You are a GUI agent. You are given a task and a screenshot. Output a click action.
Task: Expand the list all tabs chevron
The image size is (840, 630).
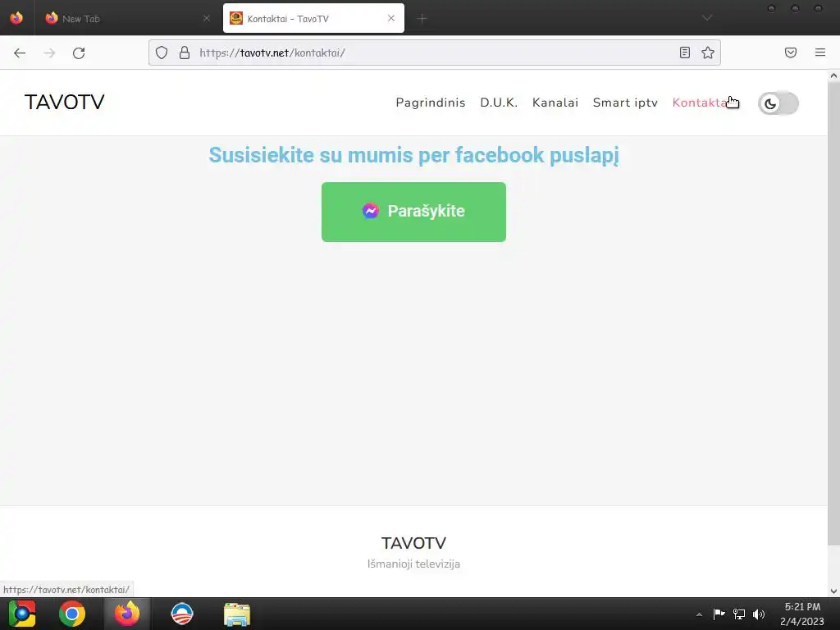(x=707, y=18)
